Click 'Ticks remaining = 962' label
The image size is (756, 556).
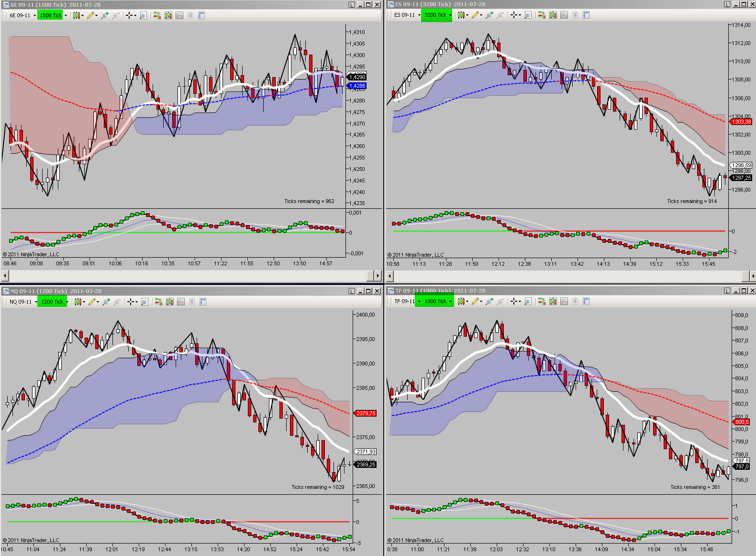pyautogui.click(x=309, y=201)
